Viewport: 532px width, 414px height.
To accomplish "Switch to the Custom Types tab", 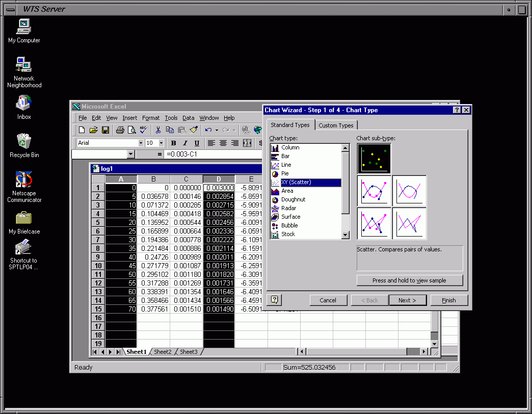I will tap(336, 125).
